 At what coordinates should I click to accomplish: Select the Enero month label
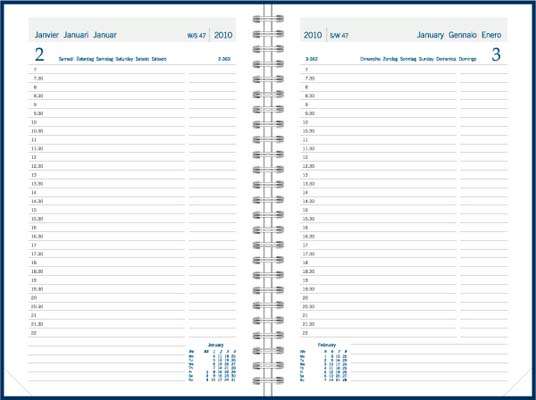(x=492, y=35)
